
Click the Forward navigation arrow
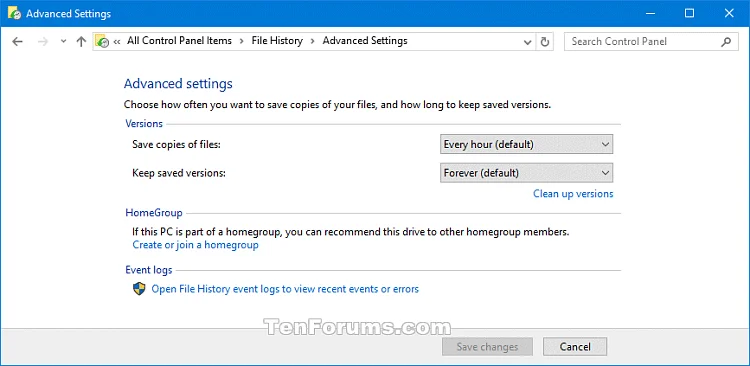[43, 42]
